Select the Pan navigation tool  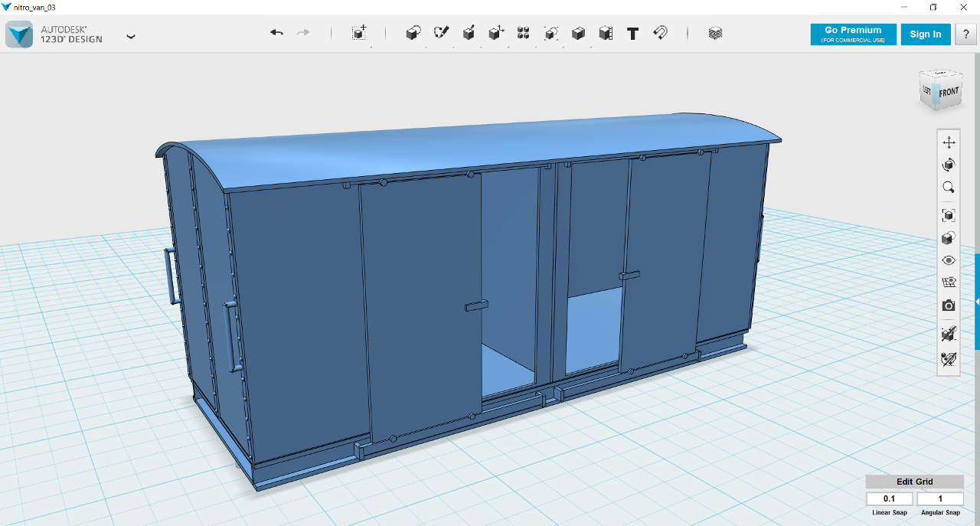pyautogui.click(x=949, y=142)
